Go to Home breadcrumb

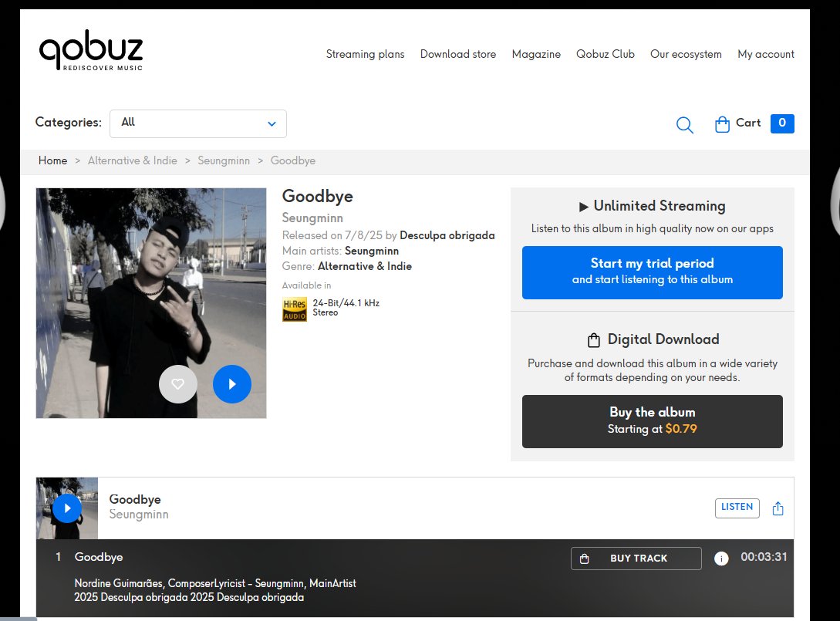[52, 160]
